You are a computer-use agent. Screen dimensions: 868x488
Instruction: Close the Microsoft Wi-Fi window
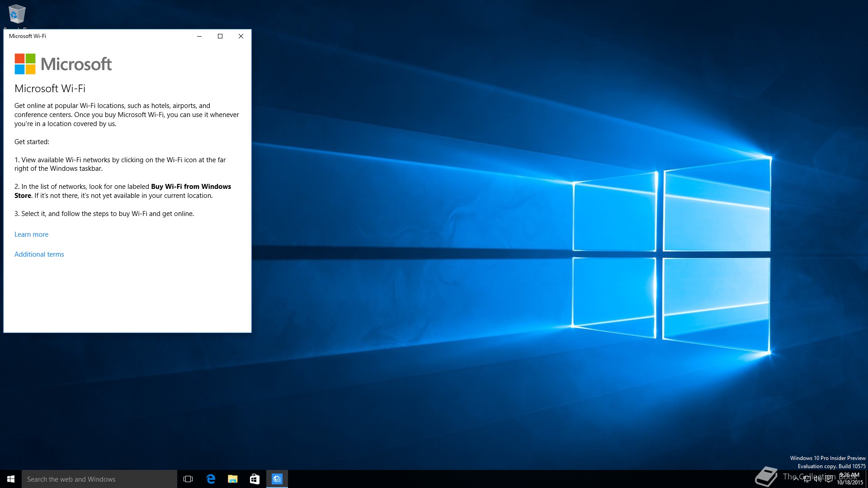[x=241, y=36]
